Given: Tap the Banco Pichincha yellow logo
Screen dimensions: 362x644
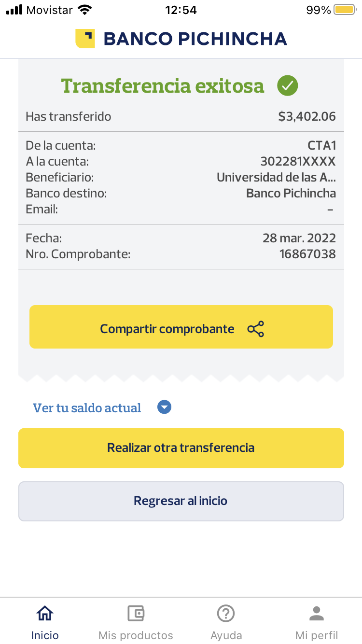Looking at the screenshot, I should 85,39.
